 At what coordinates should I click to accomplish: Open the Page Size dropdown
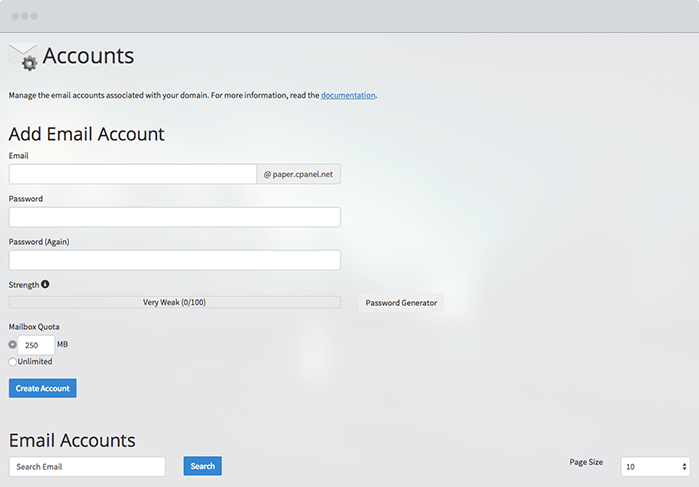click(655, 467)
